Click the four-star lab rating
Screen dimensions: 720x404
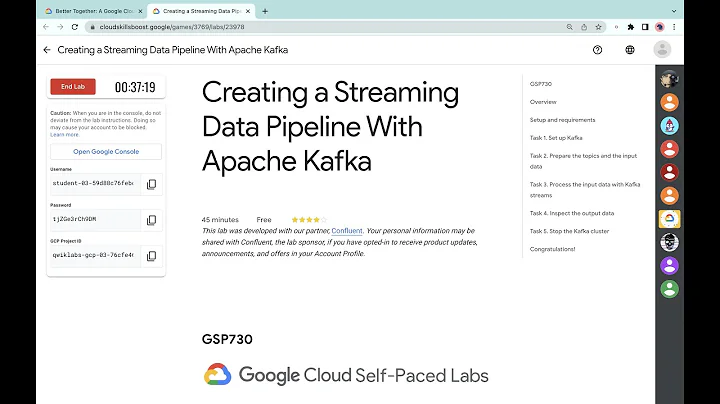point(309,220)
